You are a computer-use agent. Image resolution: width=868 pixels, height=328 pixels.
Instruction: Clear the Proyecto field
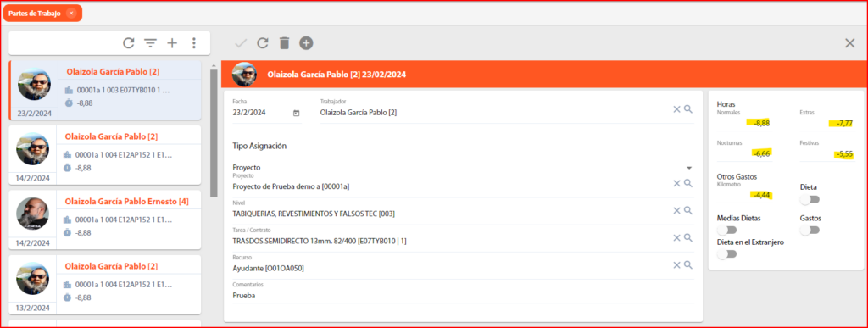(x=676, y=183)
